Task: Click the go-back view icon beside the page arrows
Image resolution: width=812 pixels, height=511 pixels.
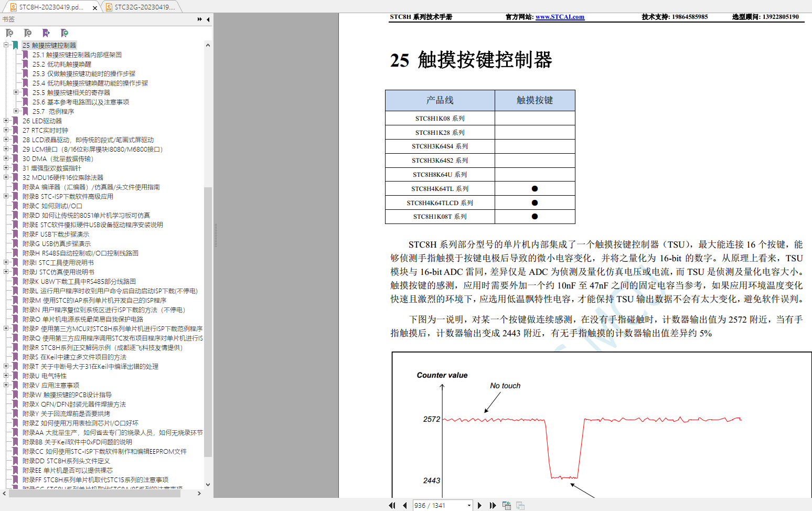Action: [507, 505]
